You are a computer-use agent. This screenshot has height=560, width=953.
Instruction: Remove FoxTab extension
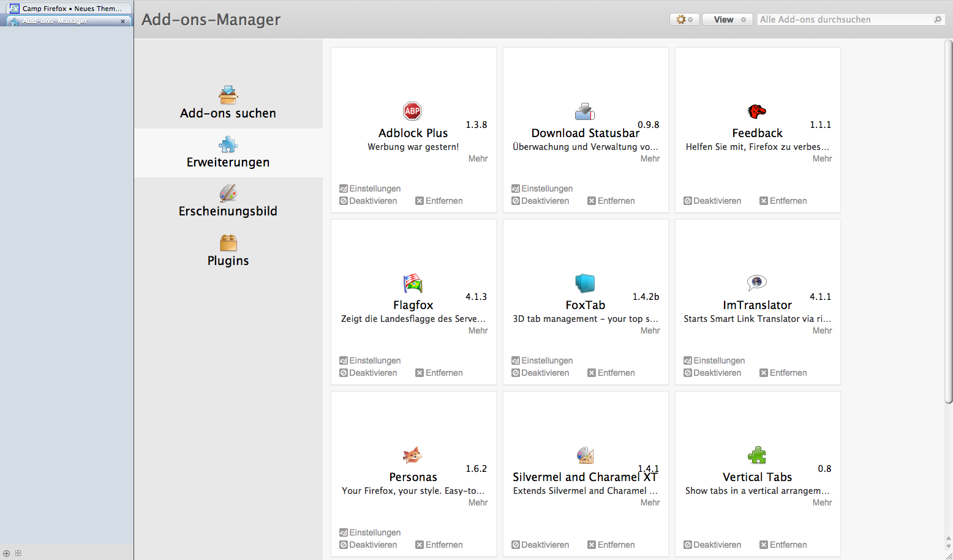[611, 373]
